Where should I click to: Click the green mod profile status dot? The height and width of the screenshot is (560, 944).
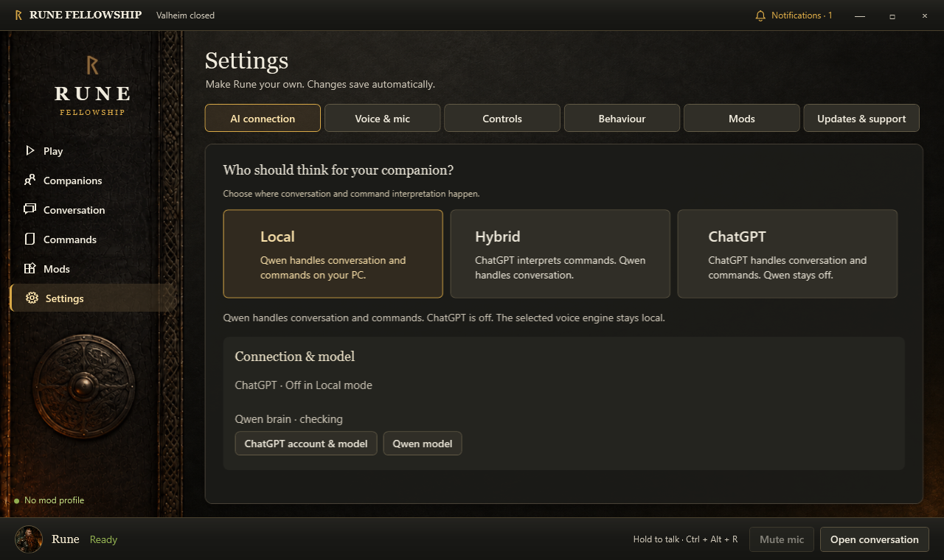point(16,501)
